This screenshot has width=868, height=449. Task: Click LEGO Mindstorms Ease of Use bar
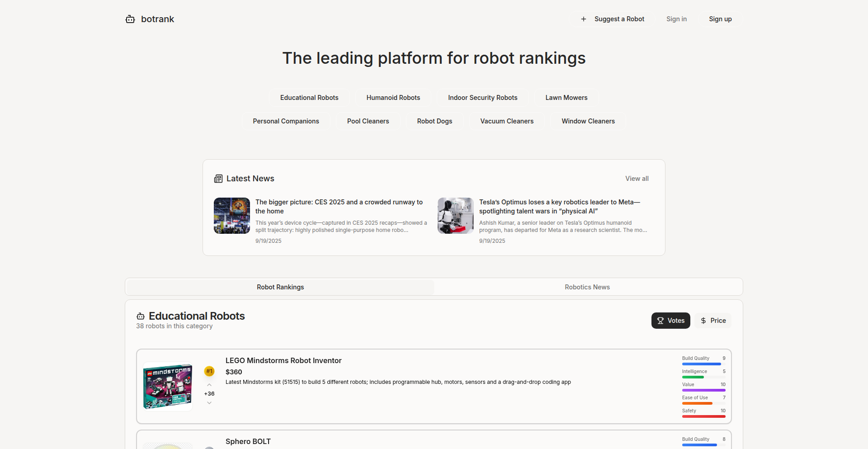point(704,403)
